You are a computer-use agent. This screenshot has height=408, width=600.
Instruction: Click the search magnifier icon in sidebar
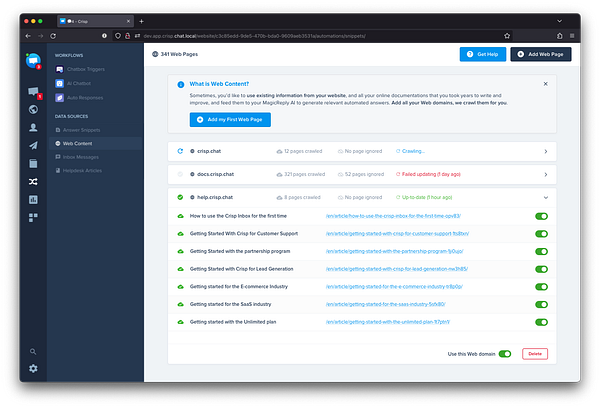pyautogui.click(x=33, y=351)
